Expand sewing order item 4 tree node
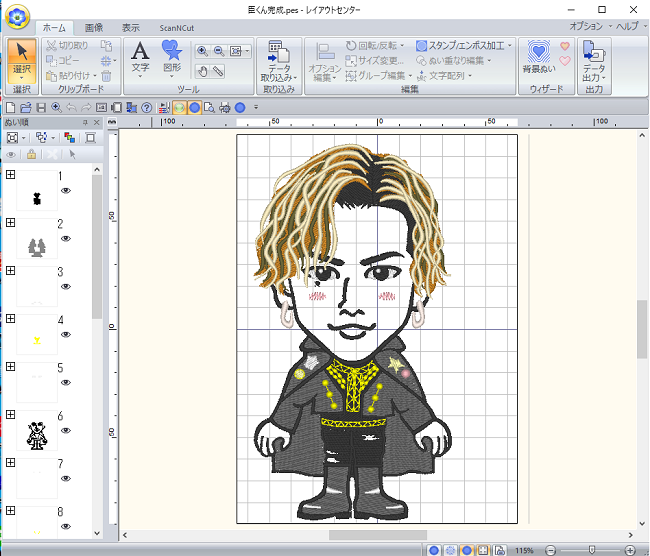Viewport: 650px width, 556px height. [11, 320]
